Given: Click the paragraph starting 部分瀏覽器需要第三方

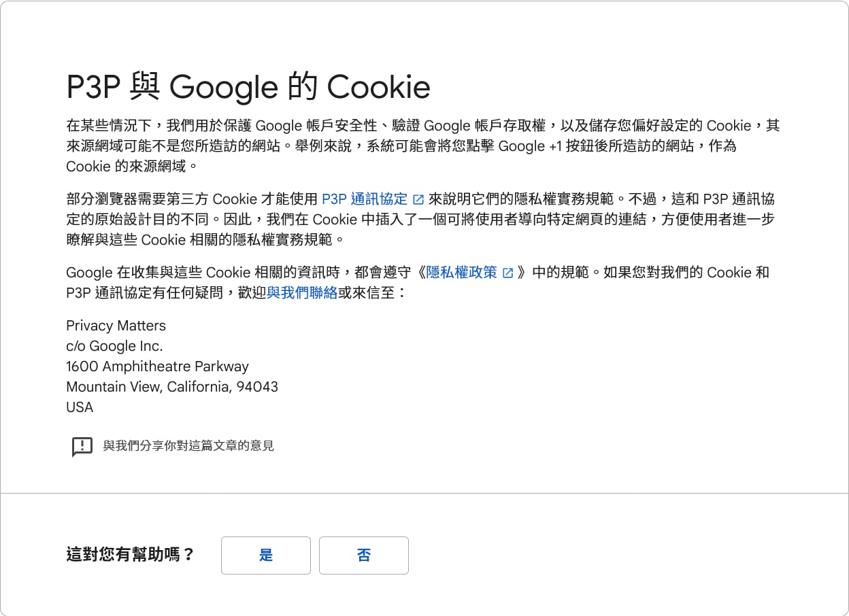Looking at the screenshot, I should (421, 220).
